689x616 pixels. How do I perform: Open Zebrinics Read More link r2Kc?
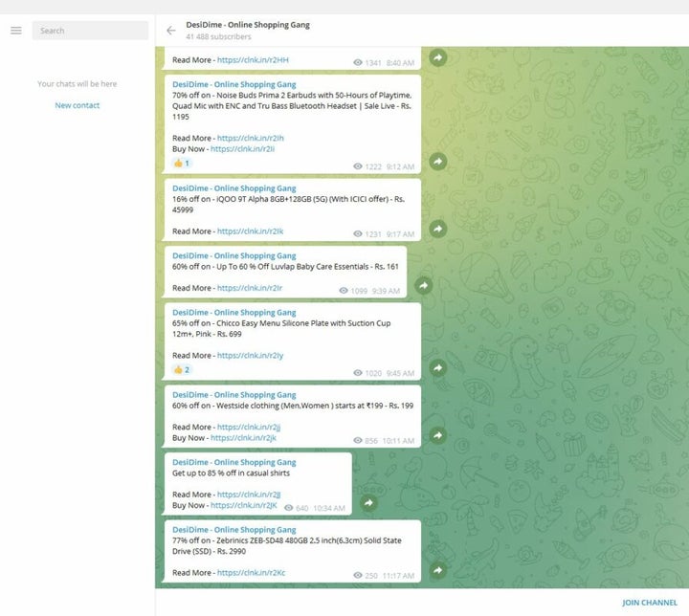(x=251, y=573)
